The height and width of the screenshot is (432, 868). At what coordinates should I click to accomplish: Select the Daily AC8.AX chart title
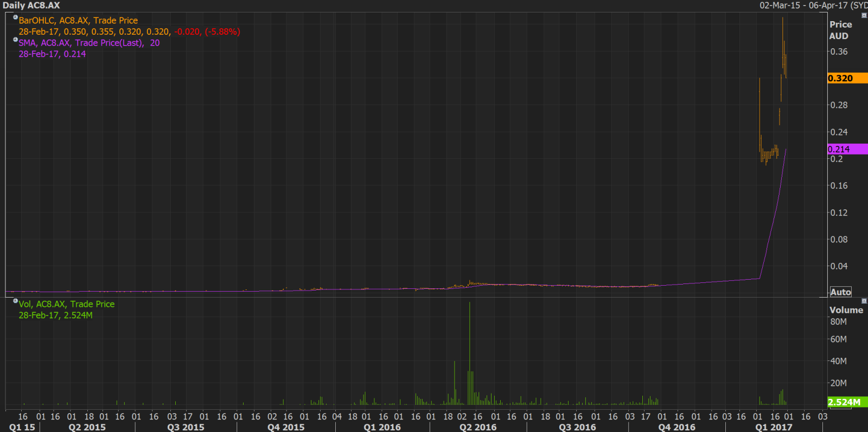click(31, 5)
